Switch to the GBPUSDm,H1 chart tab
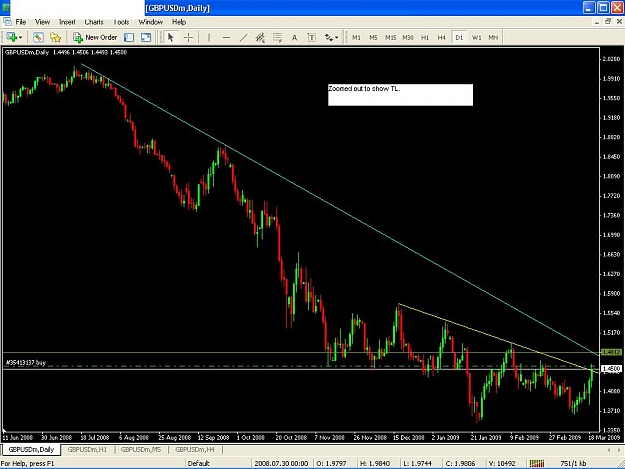This screenshot has width=625, height=469. (x=87, y=449)
